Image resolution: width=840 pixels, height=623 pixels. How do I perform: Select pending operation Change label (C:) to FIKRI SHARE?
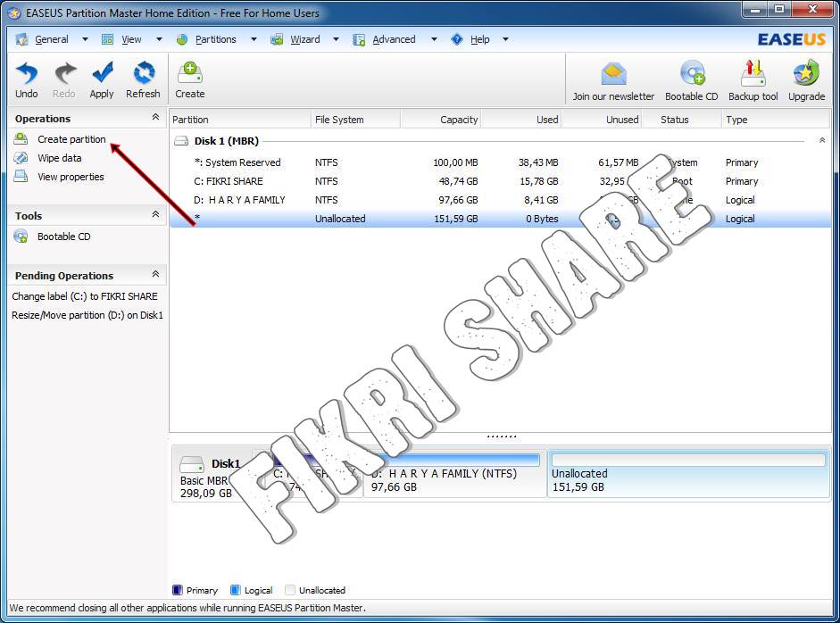(85, 296)
